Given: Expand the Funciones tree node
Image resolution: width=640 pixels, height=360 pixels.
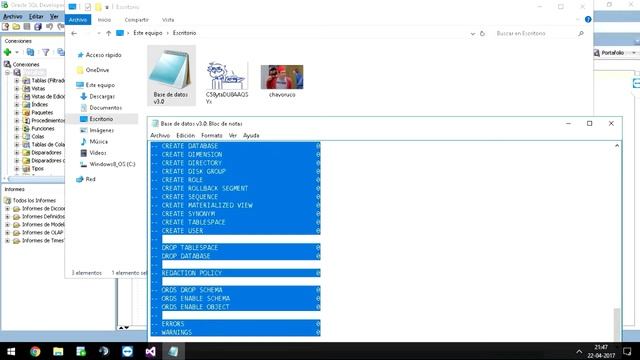Looking at the screenshot, I should coord(17,129).
